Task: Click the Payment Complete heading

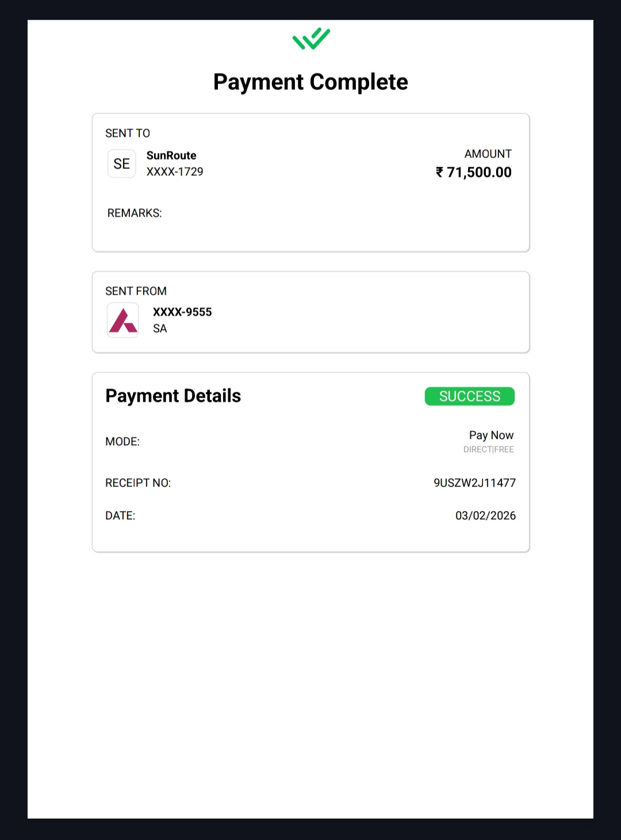Action: [310, 82]
